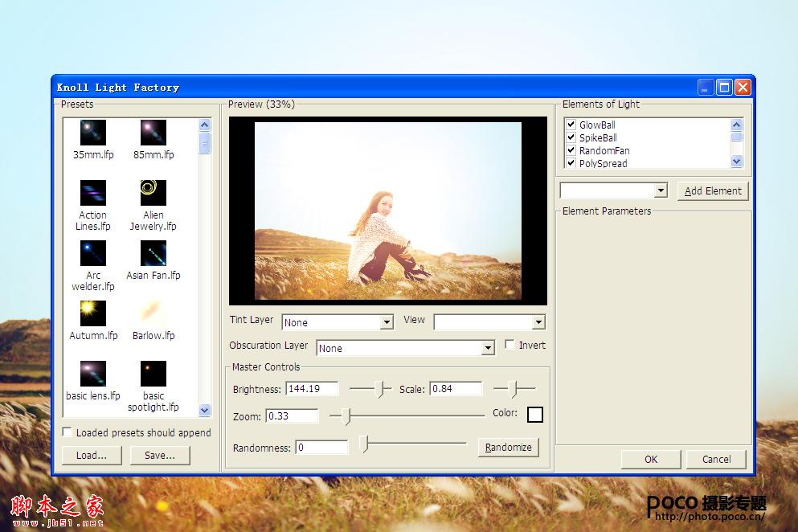
Task: Open the Tint Layer dropdown
Action: (x=338, y=322)
